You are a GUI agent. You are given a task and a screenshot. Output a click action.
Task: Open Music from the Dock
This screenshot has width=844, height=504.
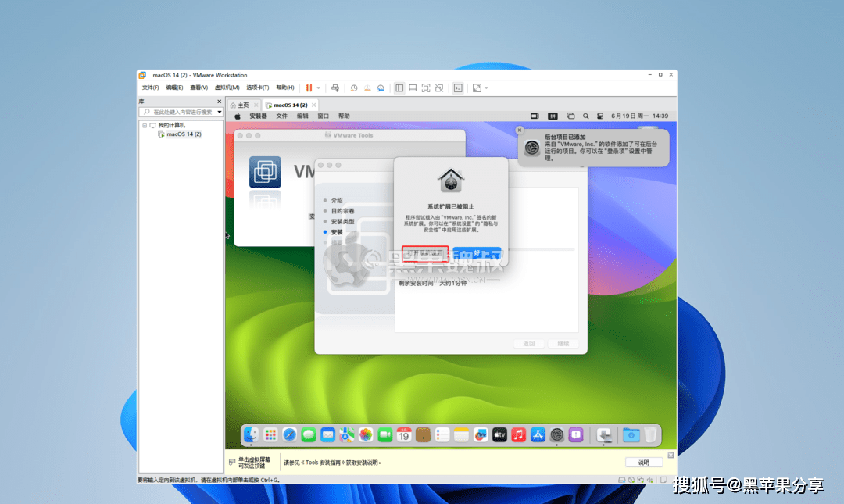click(x=518, y=434)
